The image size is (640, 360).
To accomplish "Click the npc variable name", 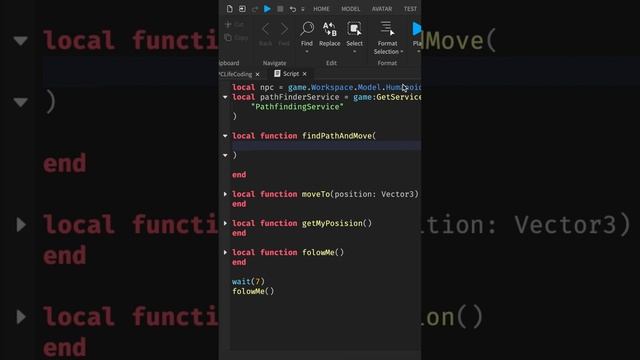I will (x=267, y=87).
